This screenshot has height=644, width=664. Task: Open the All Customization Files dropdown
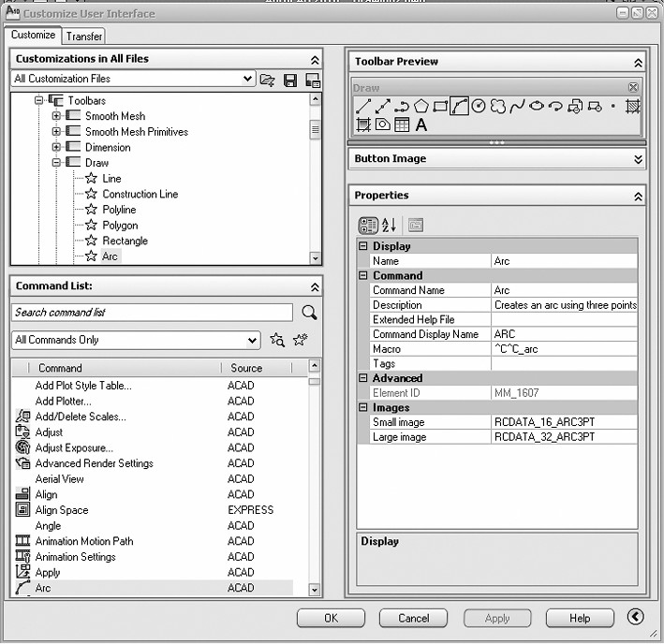click(247, 80)
